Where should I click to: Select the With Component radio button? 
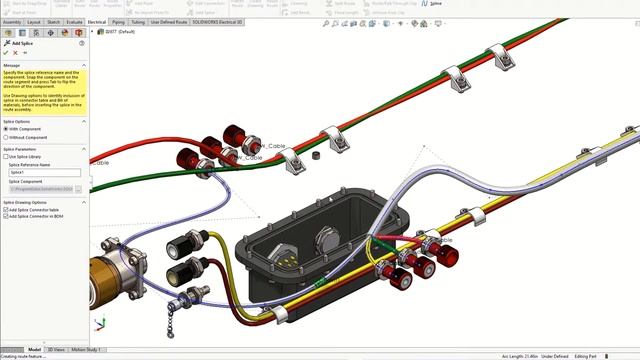point(6,129)
